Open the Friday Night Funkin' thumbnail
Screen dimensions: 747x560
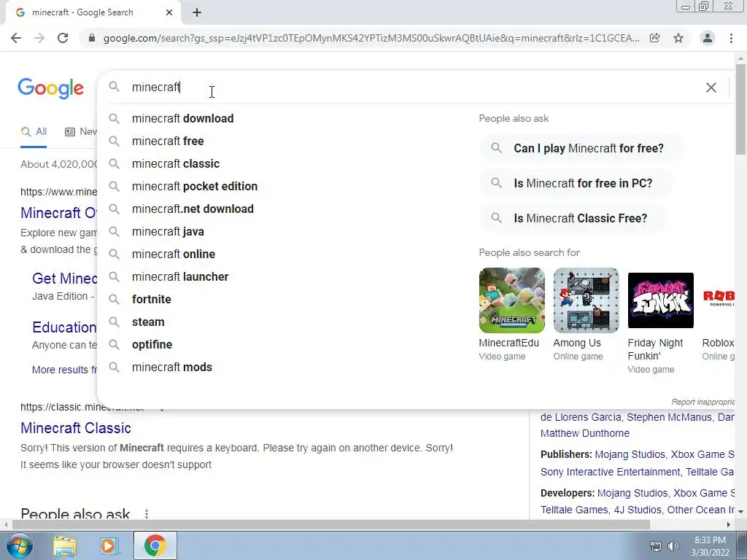pos(660,300)
